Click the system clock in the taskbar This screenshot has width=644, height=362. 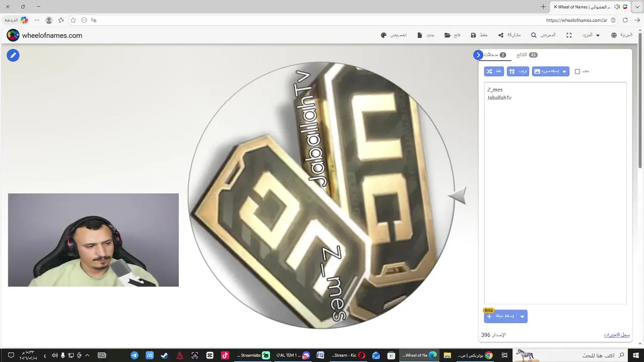28,355
